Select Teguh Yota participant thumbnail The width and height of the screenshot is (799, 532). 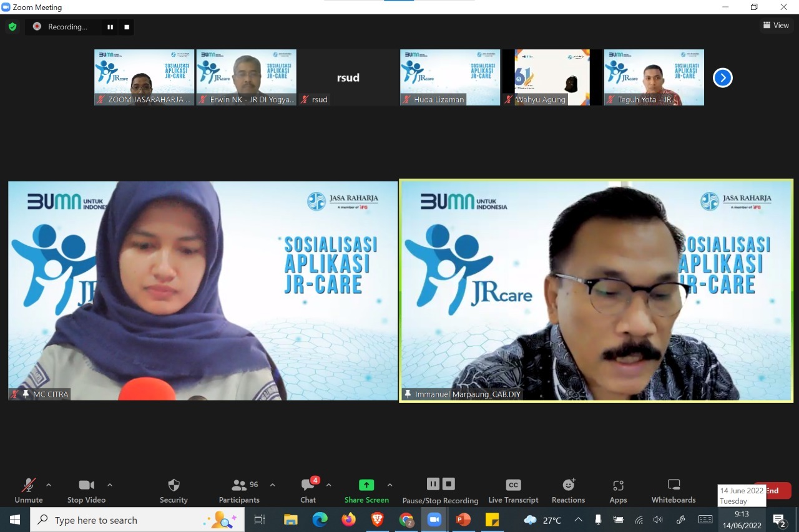[654, 77]
